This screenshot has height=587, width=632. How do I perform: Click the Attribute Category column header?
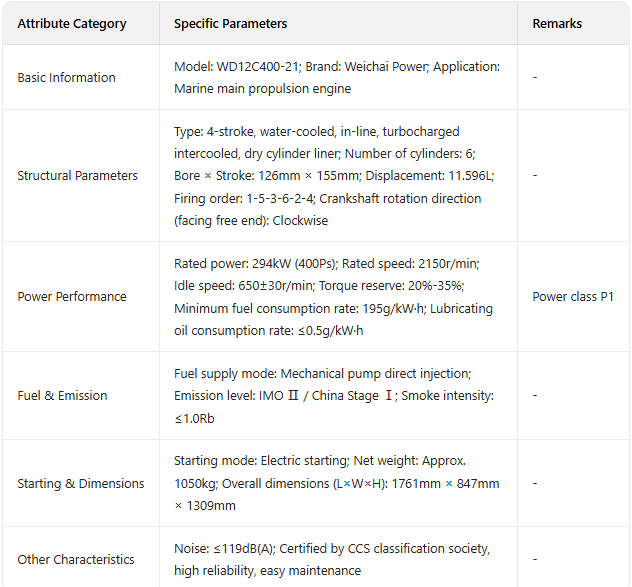coord(72,23)
